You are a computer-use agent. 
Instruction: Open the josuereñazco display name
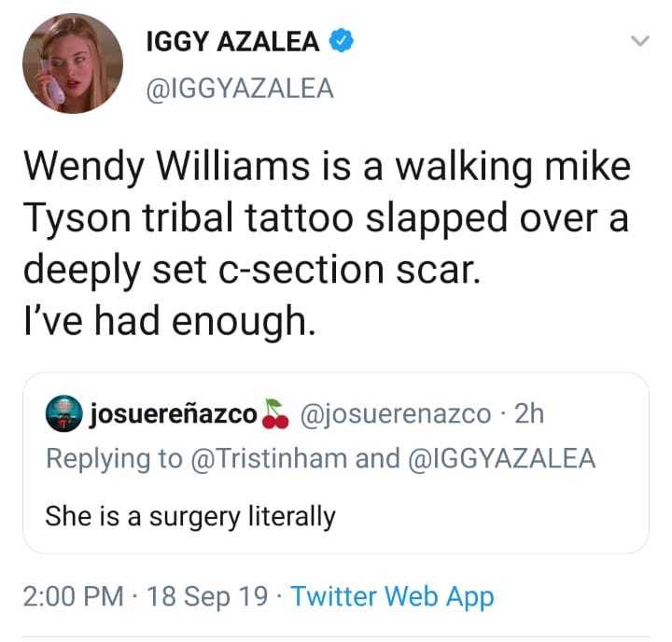(x=174, y=413)
